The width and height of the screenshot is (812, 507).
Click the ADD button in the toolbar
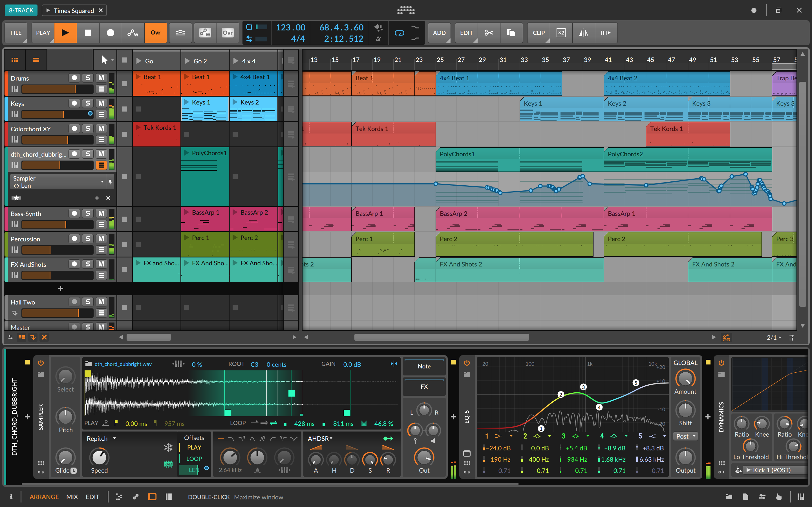point(439,32)
